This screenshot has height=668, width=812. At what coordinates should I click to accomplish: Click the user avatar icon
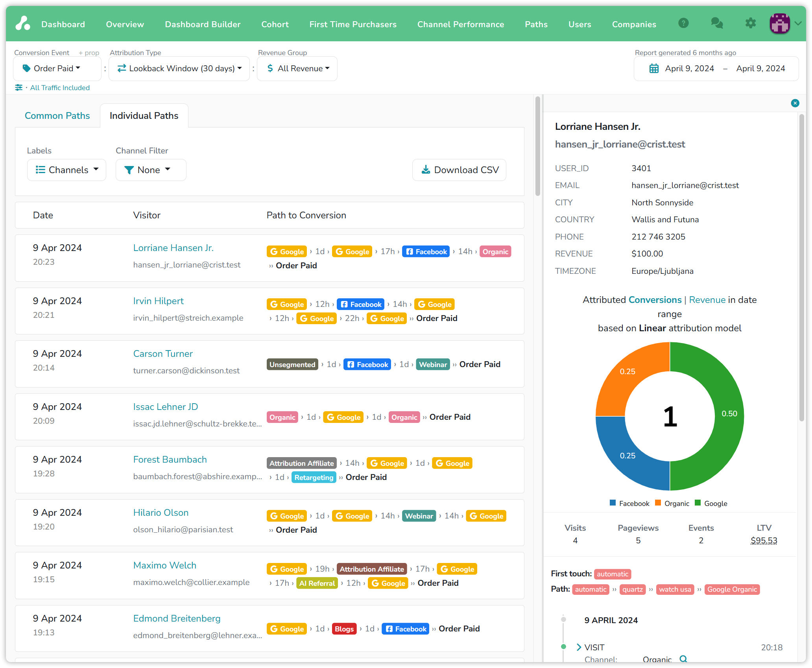[x=779, y=24]
